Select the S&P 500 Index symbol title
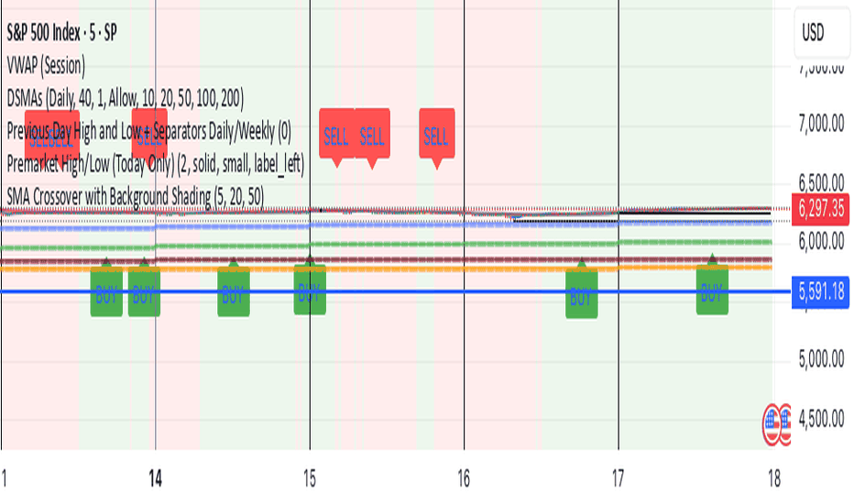 (x=61, y=33)
